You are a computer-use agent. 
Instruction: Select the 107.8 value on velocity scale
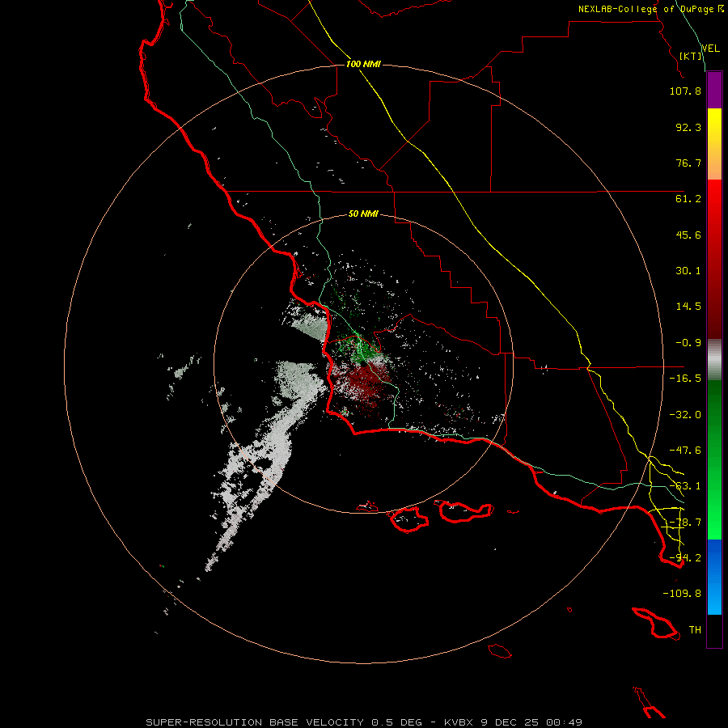pyautogui.click(x=685, y=91)
